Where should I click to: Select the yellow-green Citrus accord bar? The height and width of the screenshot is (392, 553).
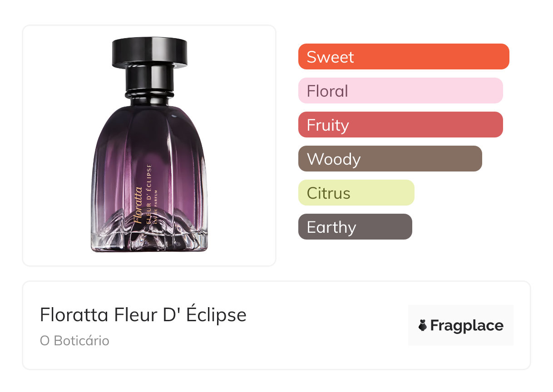click(356, 193)
